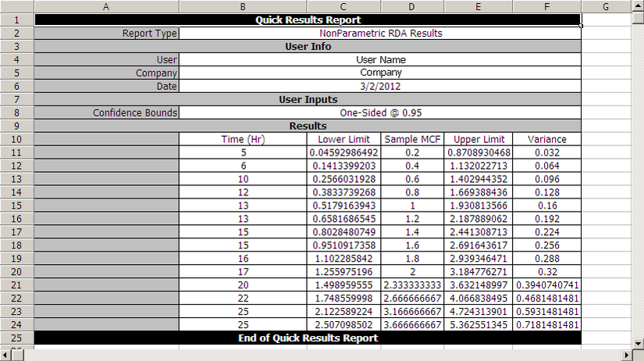Click the Company value cell in row 5
The width and height of the screenshot is (644, 361).
tap(380, 73)
